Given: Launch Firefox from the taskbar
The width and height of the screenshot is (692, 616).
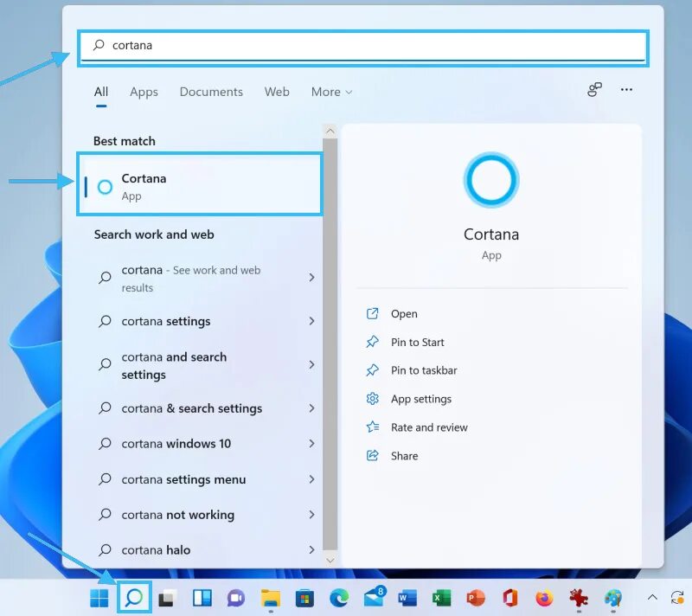Looking at the screenshot, I should [544, 598].
